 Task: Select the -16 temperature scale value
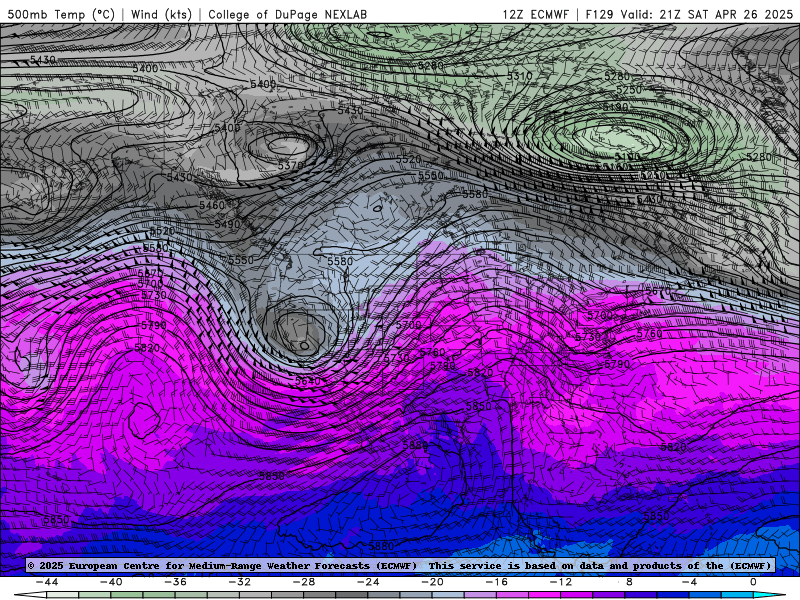pyautogui.click(x=497, y=582)
